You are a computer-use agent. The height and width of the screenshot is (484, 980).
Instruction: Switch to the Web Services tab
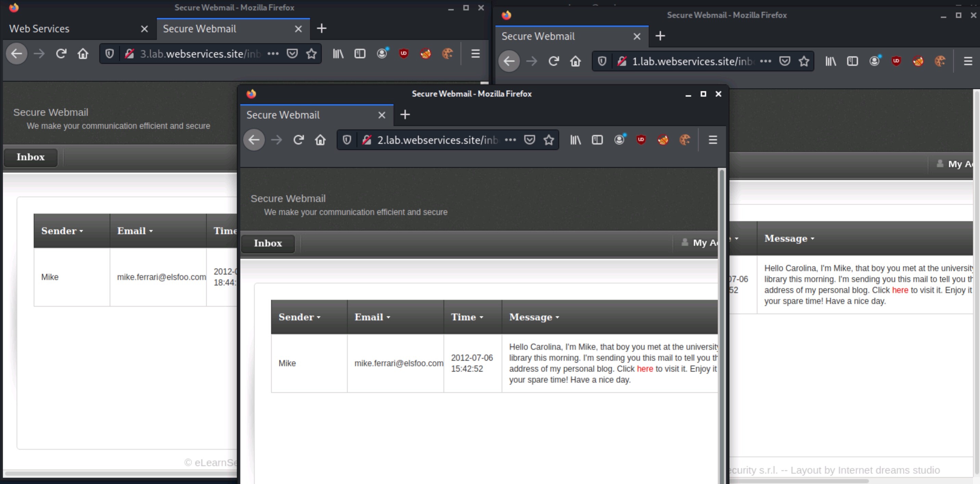coord(40,29)
